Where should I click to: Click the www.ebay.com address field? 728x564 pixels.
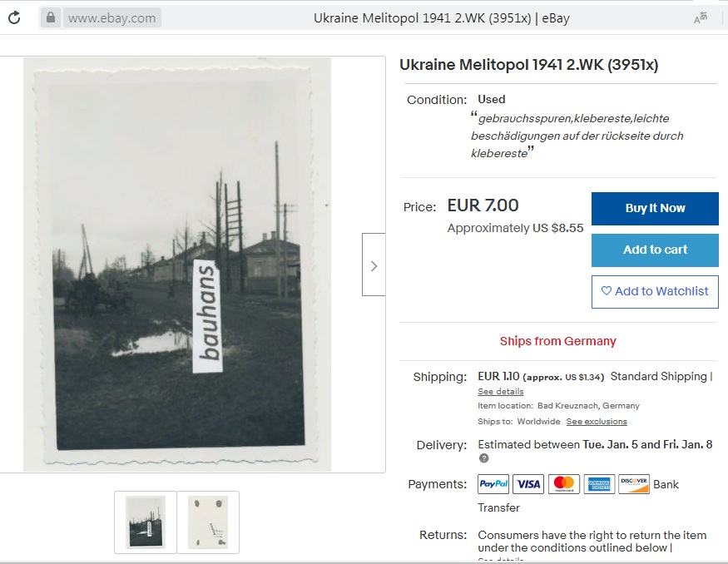[111, 18]
